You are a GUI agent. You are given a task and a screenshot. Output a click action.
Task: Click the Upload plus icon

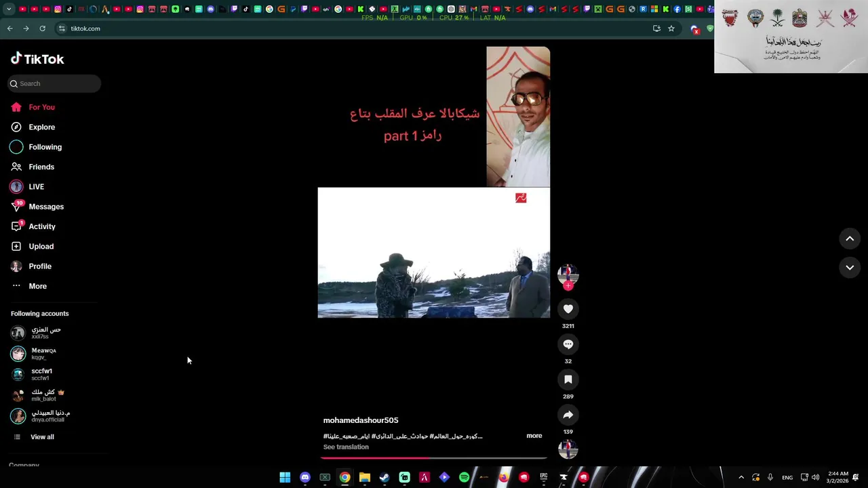16,247
